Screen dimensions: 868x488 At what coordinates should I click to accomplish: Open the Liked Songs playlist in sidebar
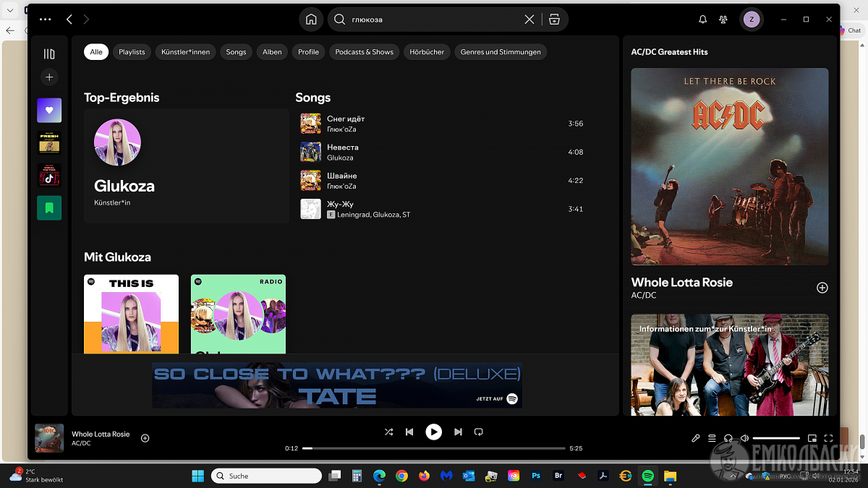(x=49, y=111)
